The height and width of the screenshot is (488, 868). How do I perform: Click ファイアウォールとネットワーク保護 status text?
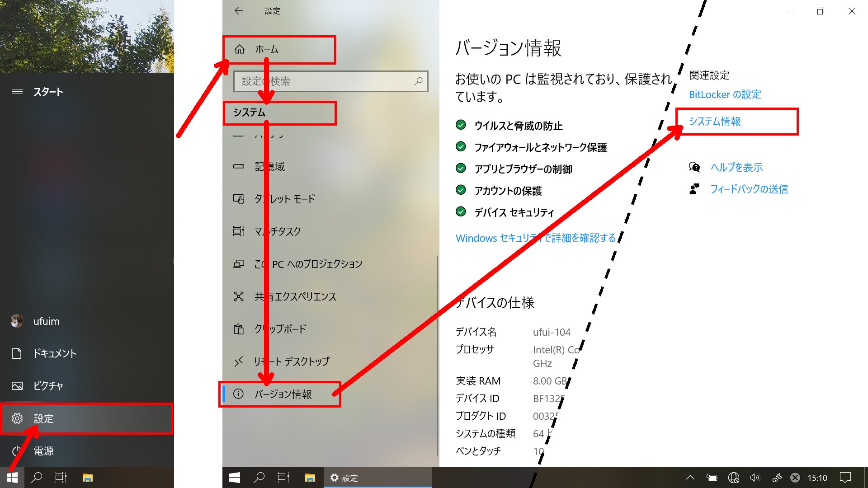pyautogui.click(x=541, y=148)
